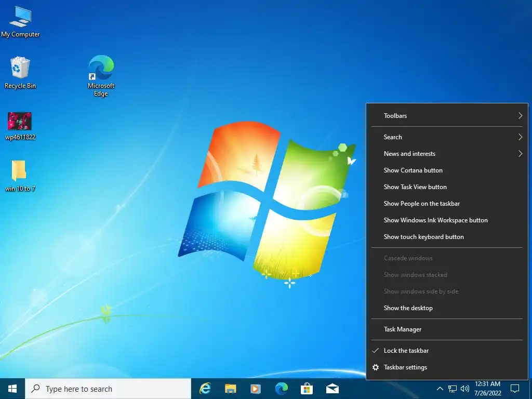Open Microsoft Store from the taskbar
Viewport: 532px width, 399px height.
tap(307, 389)
